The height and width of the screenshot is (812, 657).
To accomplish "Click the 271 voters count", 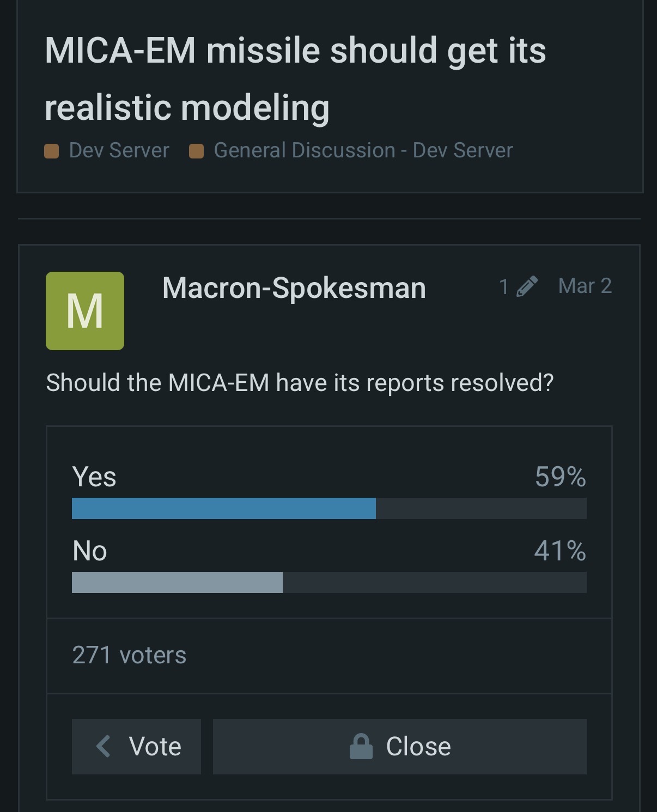I will click(129, 655).
